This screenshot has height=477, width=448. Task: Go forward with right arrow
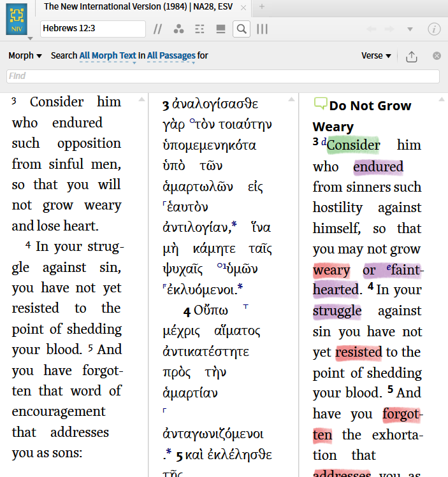coord(389,29)
